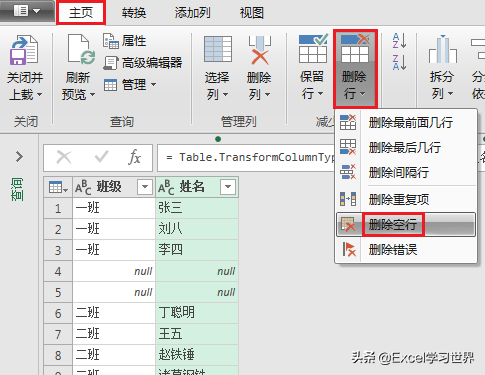Switch to the Transform (转换) tab
The image size is (485, 375).
click(134, 13)
